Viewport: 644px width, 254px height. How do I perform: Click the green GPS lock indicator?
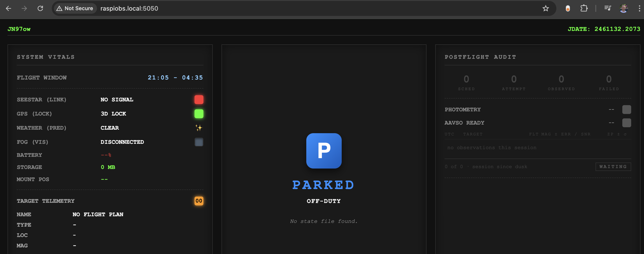[199, 114]
